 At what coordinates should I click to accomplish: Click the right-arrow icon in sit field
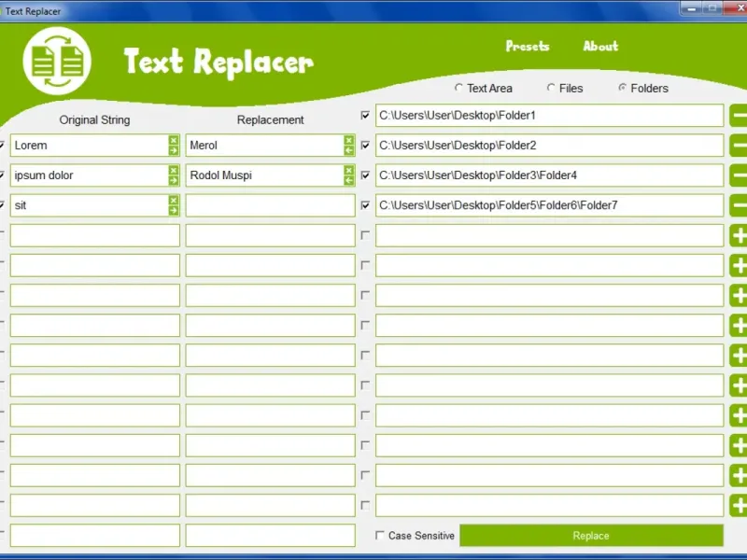tap(174, 211)
